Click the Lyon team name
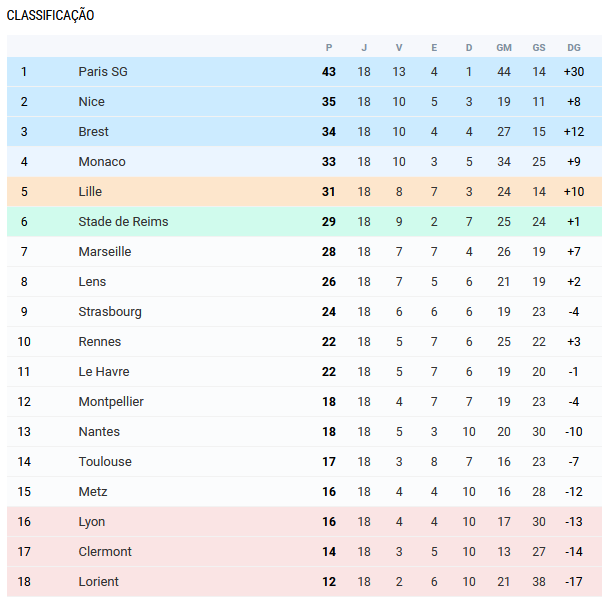The image size is (602, 599). (x=92, y=522)
